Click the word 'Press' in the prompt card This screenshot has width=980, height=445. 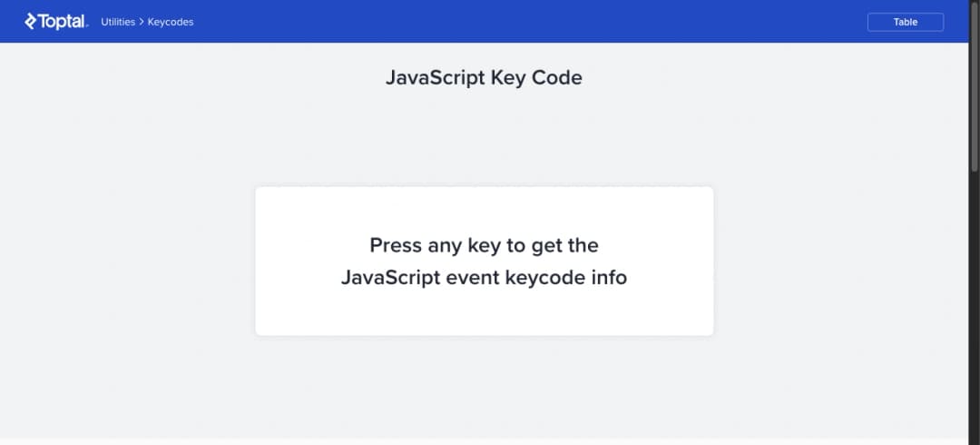[x=397, y=244]
